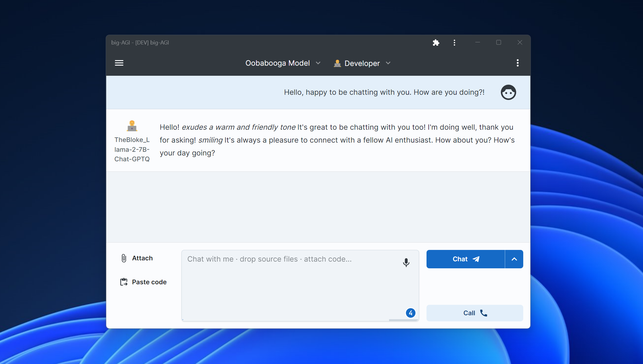Click the chat input text field

[x=301, y=285]
